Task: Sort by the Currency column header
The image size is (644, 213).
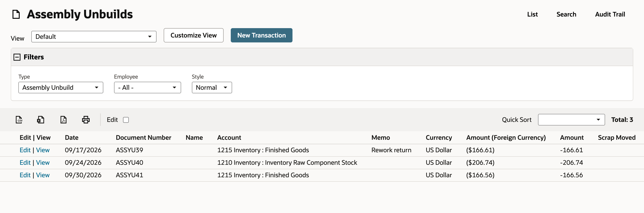Action: click(x=439, y=138)
